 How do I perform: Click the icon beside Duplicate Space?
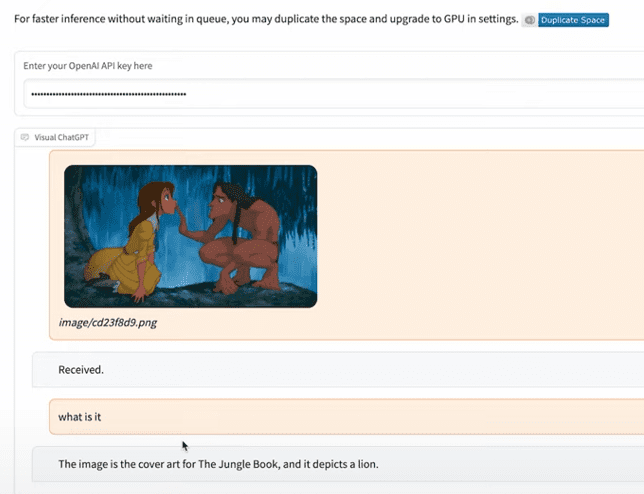[x=529, y=20]
